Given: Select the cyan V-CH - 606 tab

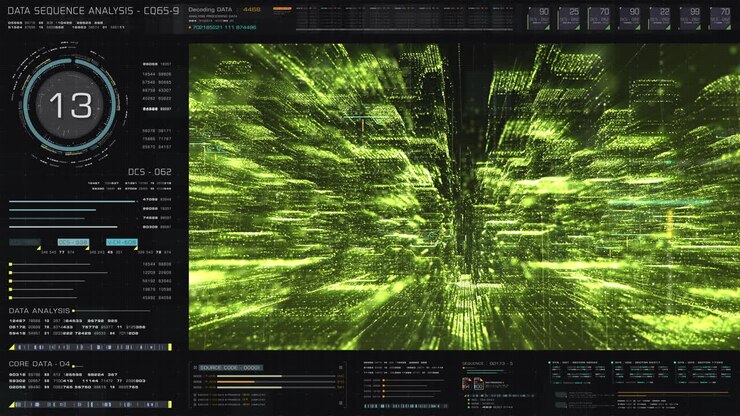Looking at the screenshot, I should click(122, 242).
